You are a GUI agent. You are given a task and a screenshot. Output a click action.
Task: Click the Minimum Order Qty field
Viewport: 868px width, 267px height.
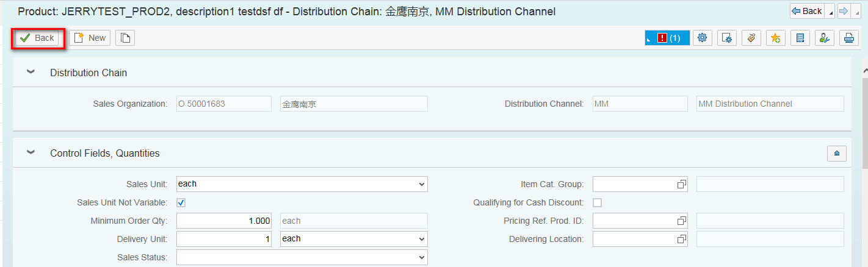click(x=224, y=221)
